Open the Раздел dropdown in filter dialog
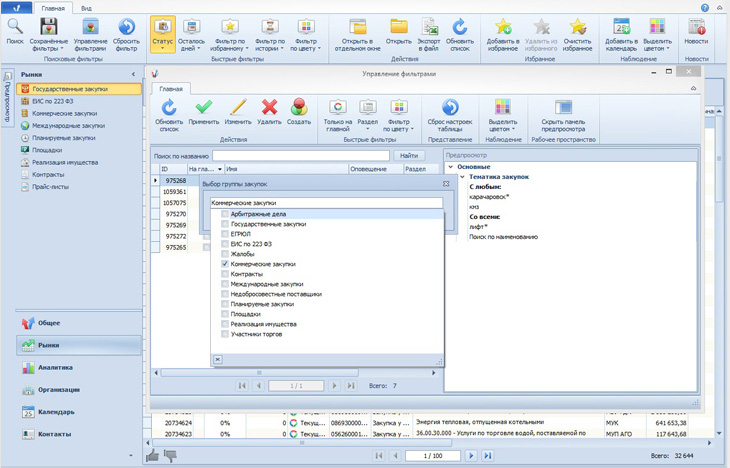Screen dimensions: 730x468 coord(368,114)
